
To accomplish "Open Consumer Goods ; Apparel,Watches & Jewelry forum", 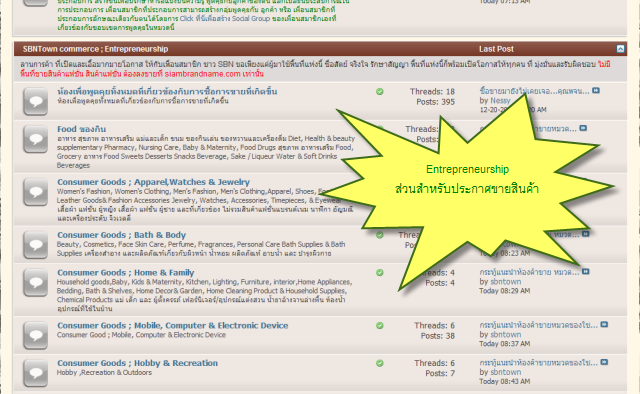I will point(153,182).
